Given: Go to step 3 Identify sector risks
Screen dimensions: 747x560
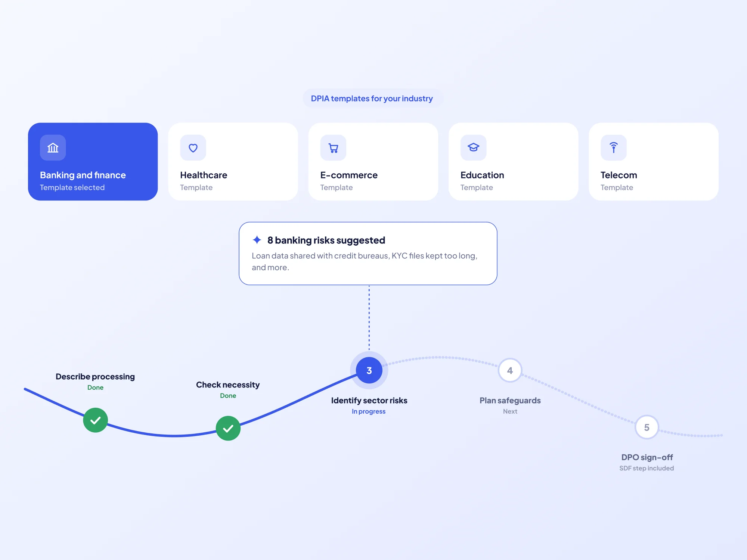Looking at the screenshot, I should [369, 370].
